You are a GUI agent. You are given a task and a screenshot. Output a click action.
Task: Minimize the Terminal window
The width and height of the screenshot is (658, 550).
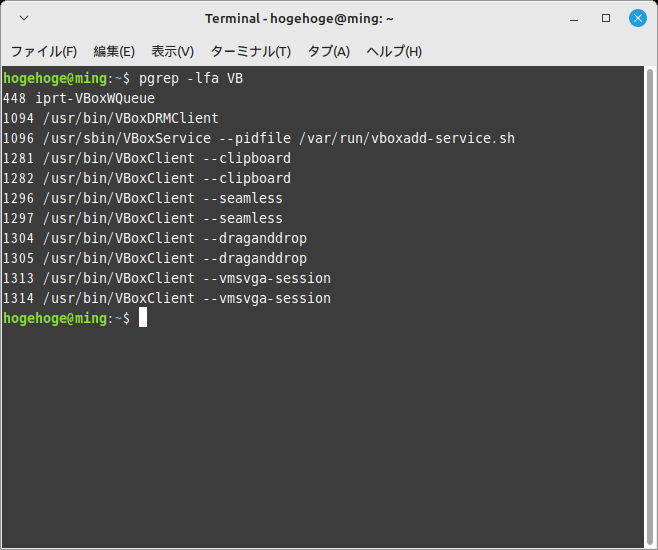(x=574, y=19)
